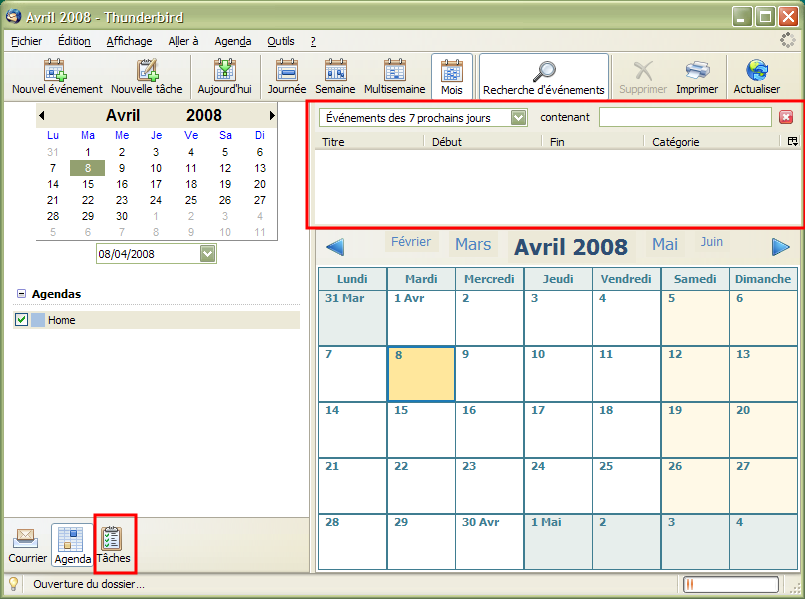Click the contenant search text field
The height and width of the screenshot is (599, 805).
click(685, 118)
